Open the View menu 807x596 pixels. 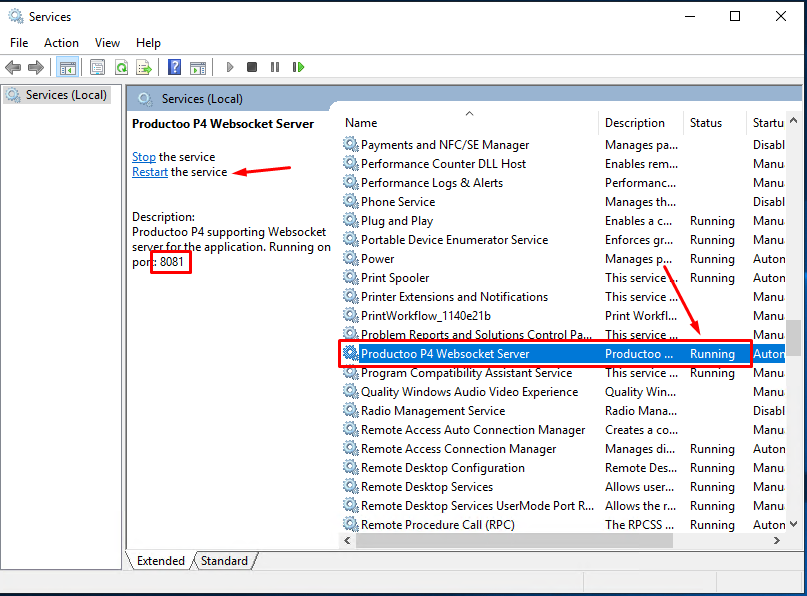[x=107, y=43]
